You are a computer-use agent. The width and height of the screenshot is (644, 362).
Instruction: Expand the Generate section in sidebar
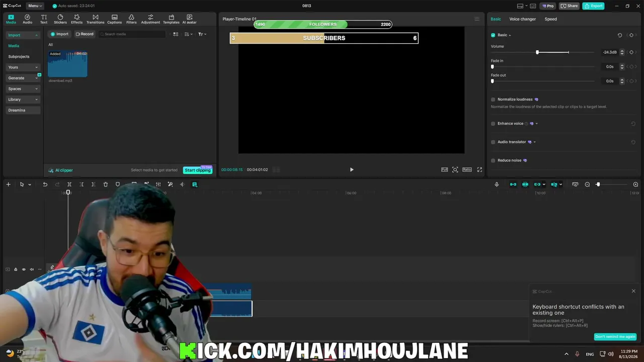(23, 78)
